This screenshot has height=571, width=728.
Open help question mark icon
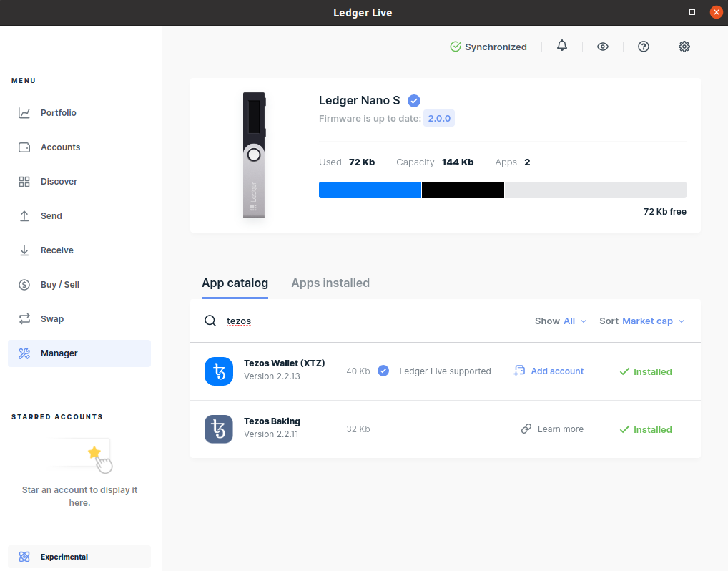tap(644, 47)
